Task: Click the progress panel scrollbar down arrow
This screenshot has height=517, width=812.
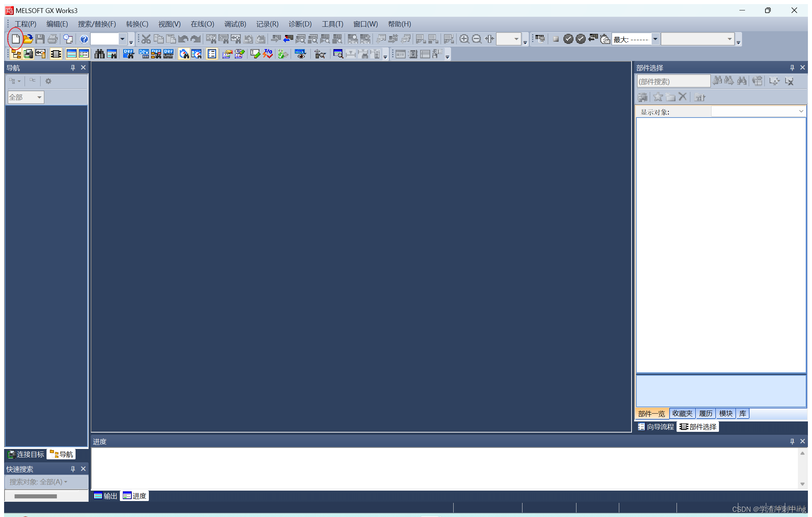Action: 802,484
